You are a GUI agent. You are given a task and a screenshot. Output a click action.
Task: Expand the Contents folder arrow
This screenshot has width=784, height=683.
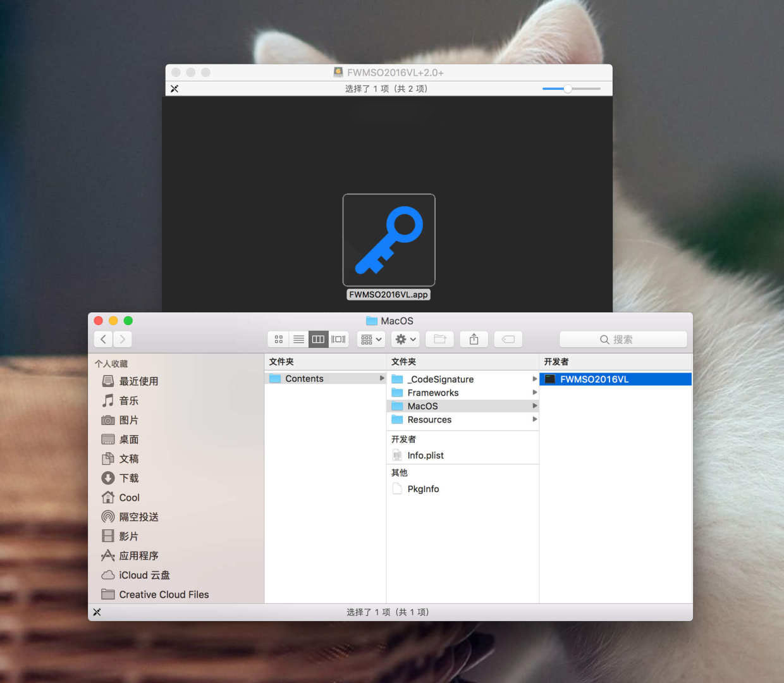point(382,378)
